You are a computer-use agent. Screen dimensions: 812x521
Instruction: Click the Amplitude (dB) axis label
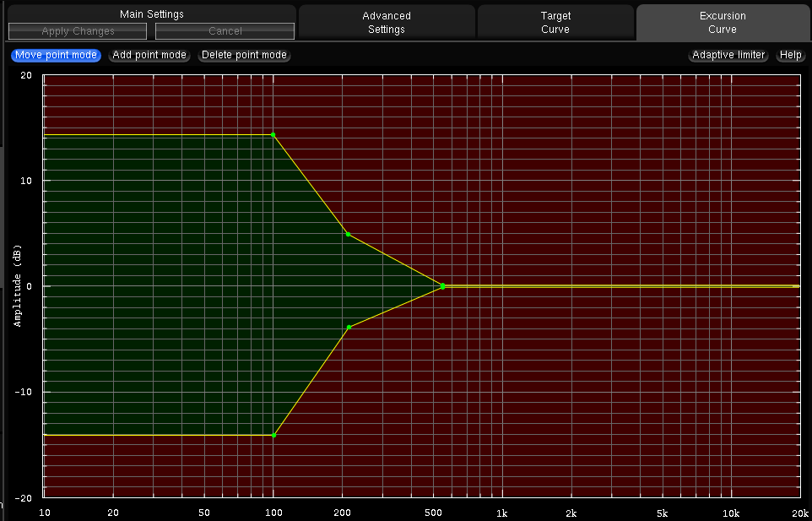coord(18,286)
